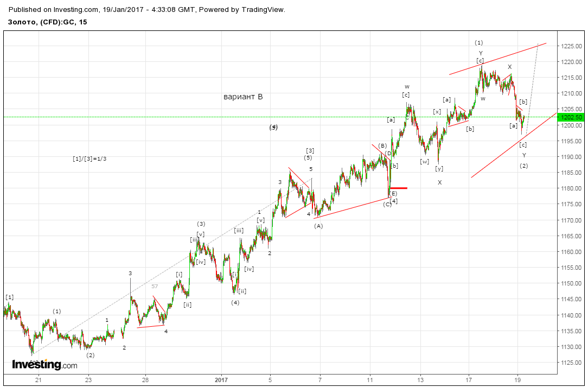The image size is (588, 387).
Task: Click the 1130.00 price axis label
Action: pyautogui.click(x=572, y=347)
